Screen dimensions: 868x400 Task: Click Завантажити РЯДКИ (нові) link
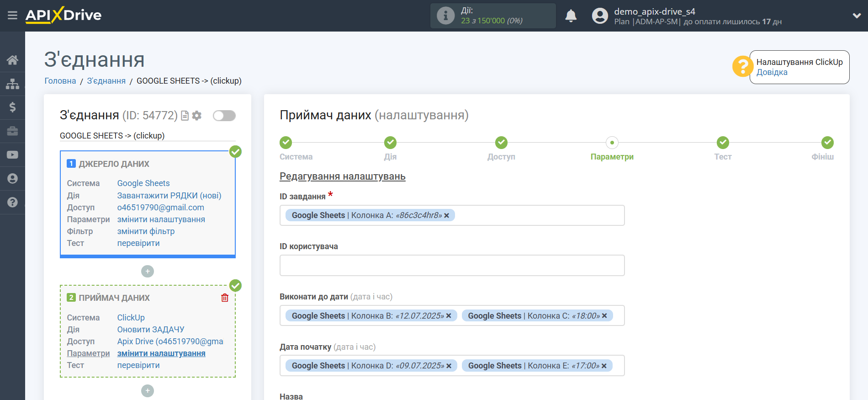click(x=169, y=196)
